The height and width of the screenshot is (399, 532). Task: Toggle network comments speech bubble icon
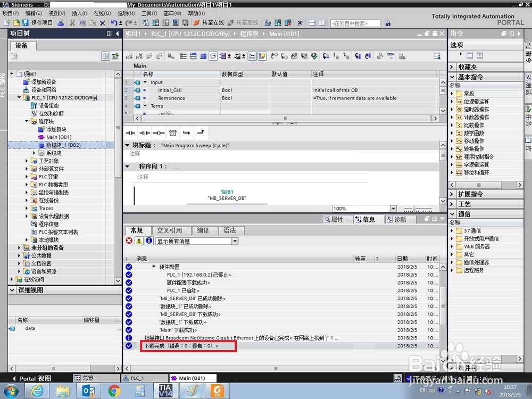(213, 56)
